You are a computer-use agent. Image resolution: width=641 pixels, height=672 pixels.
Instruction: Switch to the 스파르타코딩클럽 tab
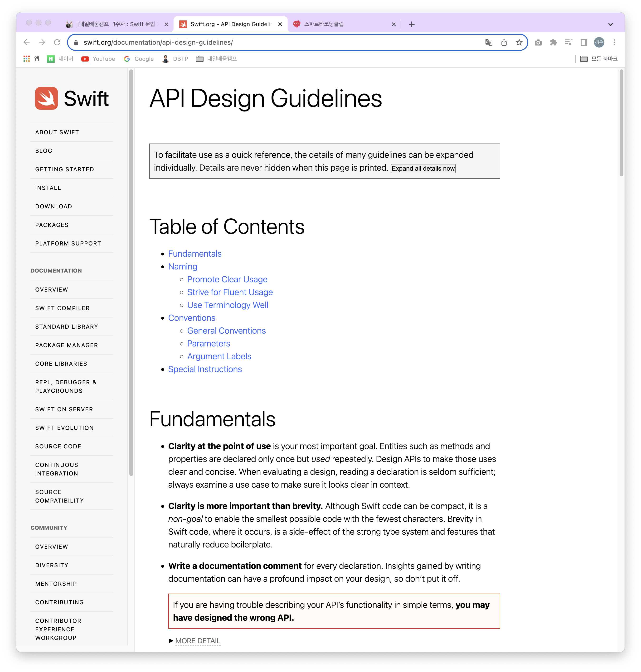(344, 24)
